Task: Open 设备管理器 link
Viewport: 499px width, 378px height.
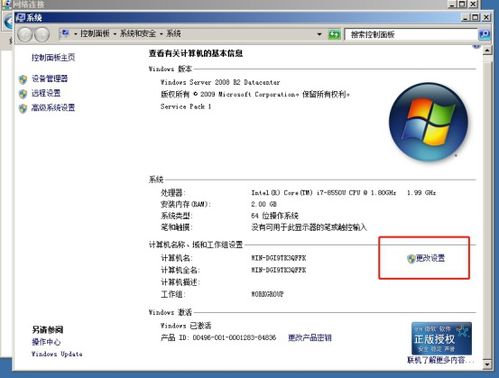Action: (x=50, y=79)
